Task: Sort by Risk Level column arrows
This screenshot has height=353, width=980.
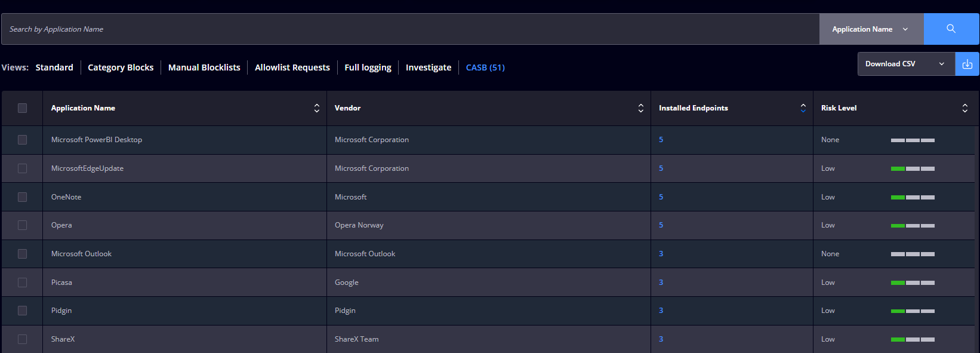Action: click(x=964, y=108)
